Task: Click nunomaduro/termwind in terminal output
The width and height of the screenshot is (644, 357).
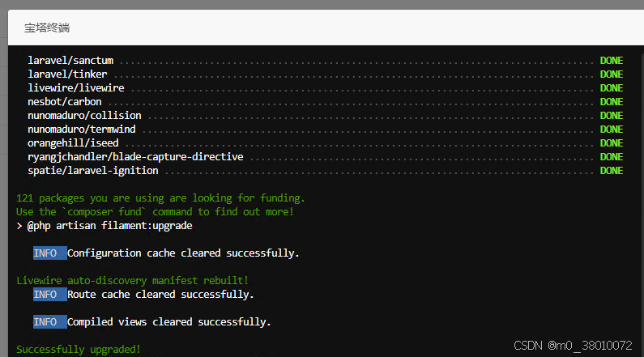Action: point(81,130)
